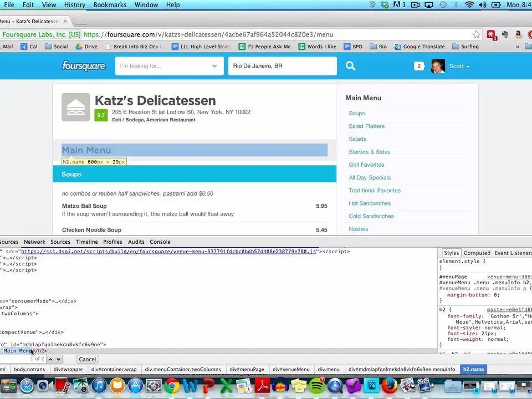Open iBooks in the dock

[x=117, y=386]
